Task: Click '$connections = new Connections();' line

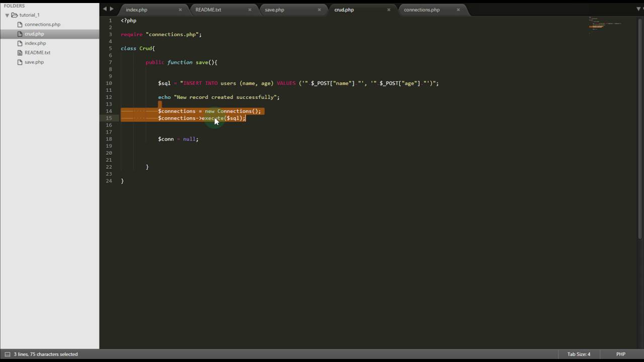Action: 209,111
